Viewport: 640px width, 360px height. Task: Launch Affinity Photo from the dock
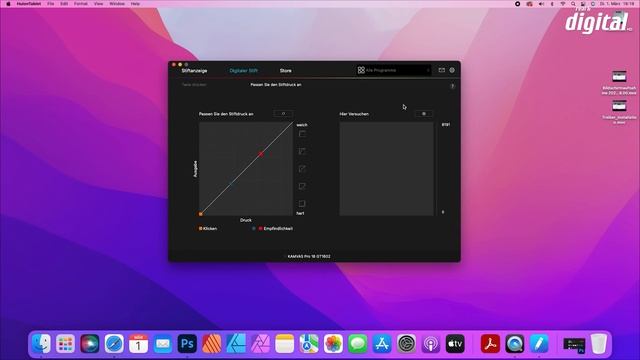coord(260,344)
